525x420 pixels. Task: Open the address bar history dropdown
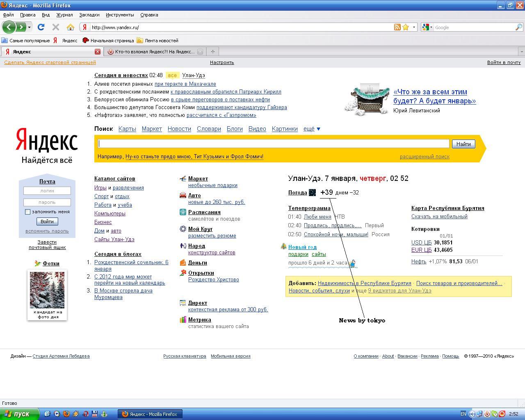tap(414, 27)
